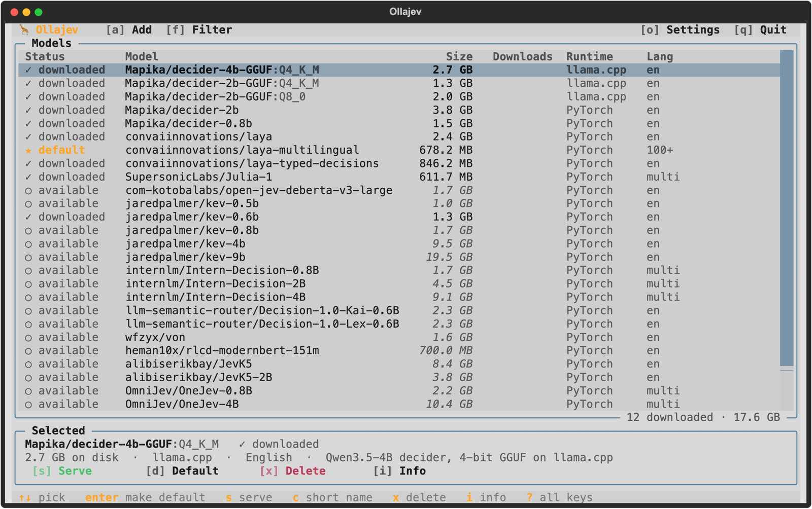
Task: Click the 'short name' shortcut hint
Action: [x=332, y=498]
